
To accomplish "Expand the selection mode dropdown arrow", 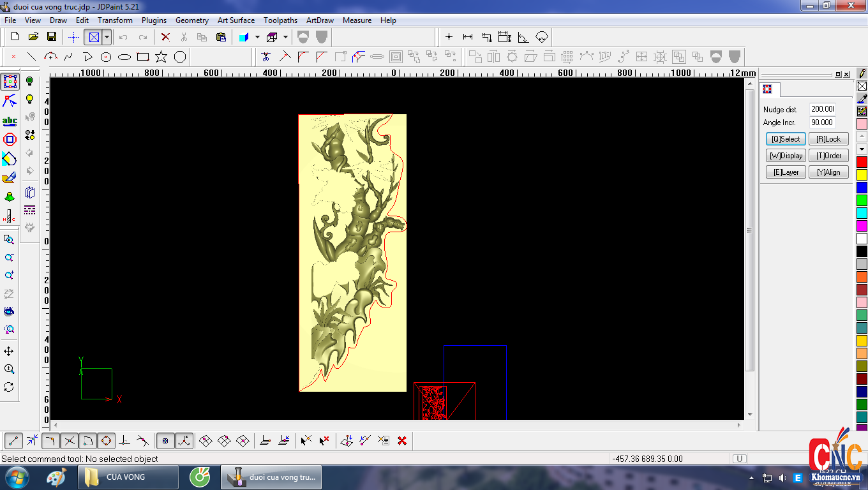I will pos(107,37).
